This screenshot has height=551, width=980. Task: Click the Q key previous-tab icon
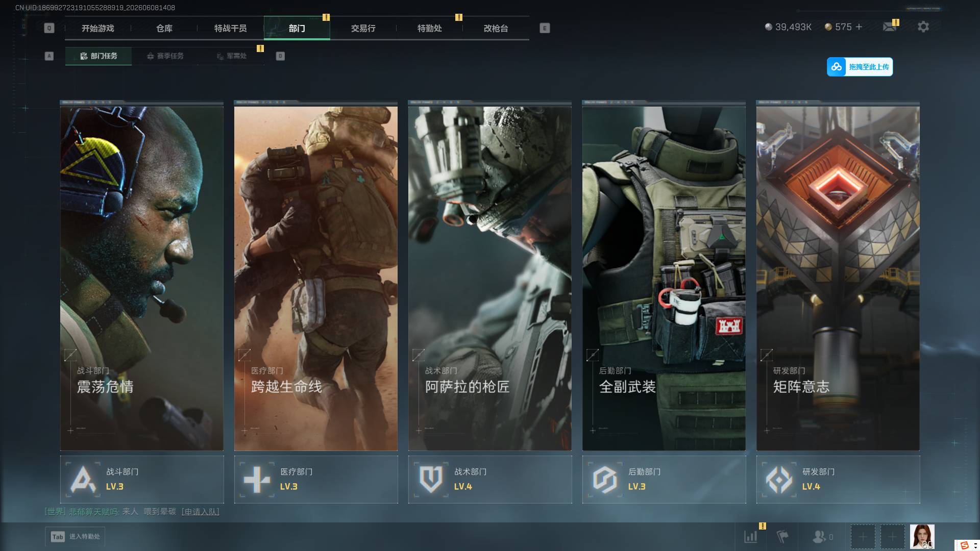click(49, 28)
